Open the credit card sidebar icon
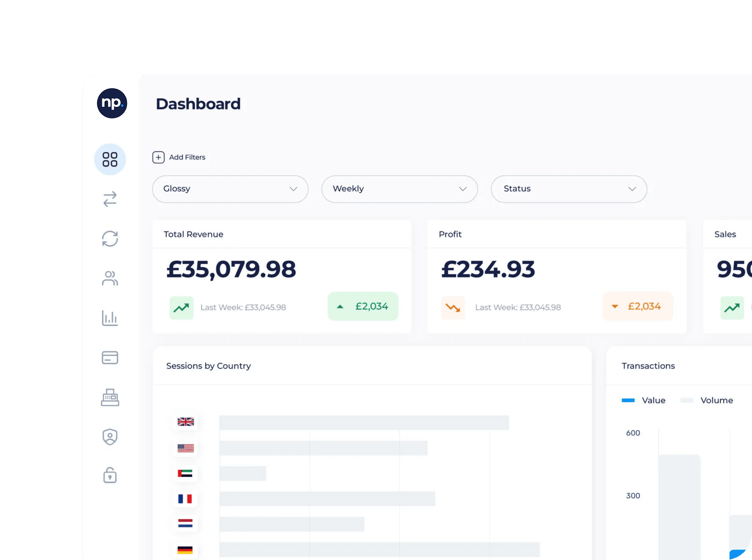752x560 pixels. click(110, 358)
